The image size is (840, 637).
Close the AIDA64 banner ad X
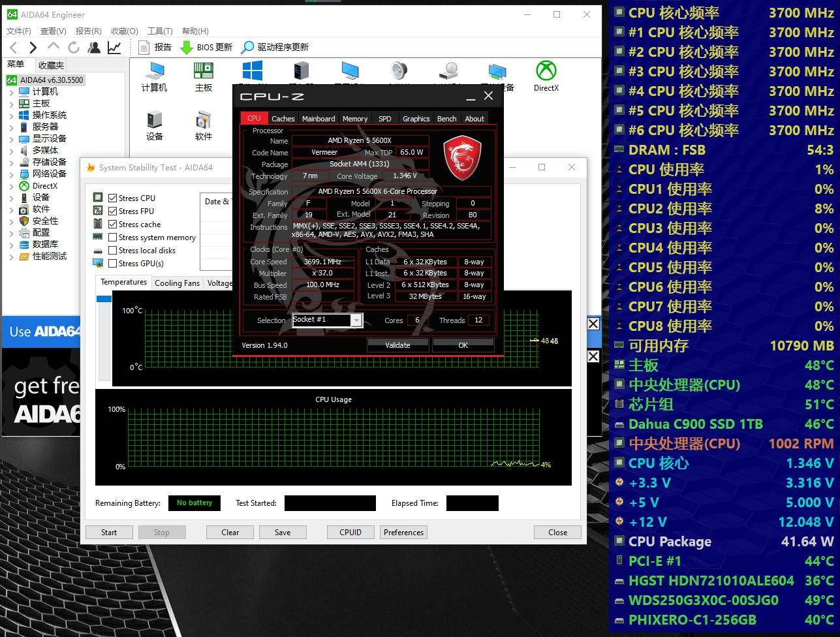(x=593, y=324)
